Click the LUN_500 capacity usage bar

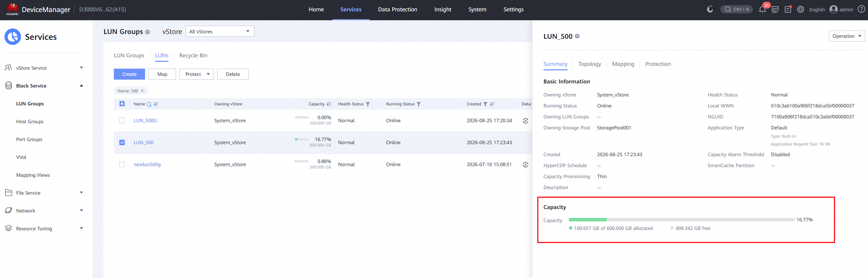[x=681, y=220]
